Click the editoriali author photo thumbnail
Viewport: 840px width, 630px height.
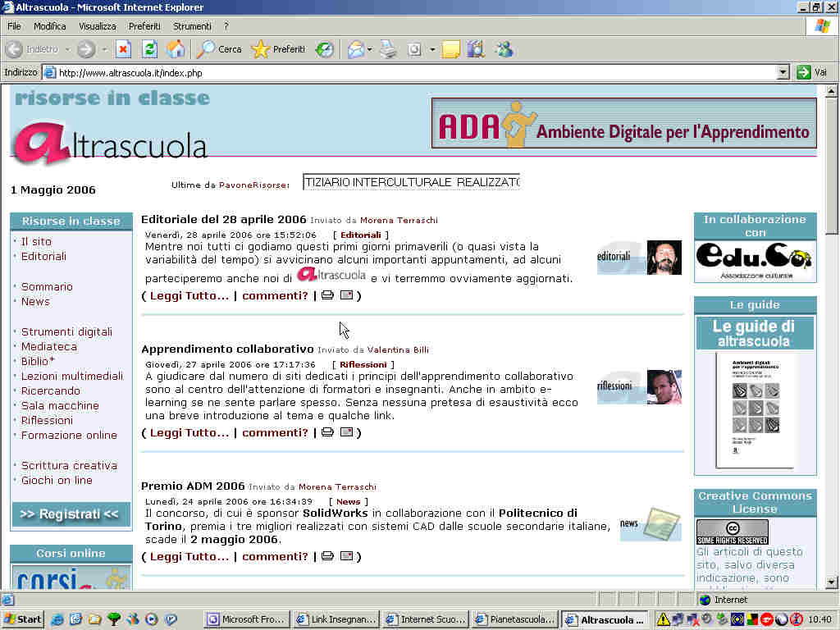click(x=664, y=258)
